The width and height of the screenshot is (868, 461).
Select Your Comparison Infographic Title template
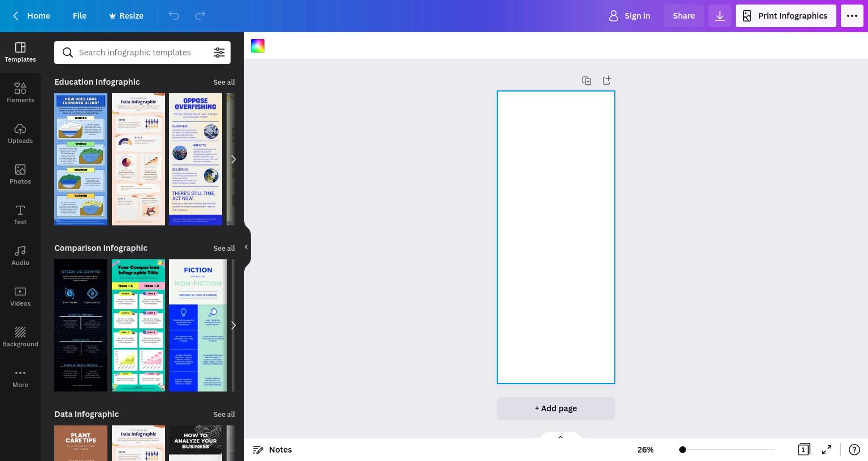(138, 325)
